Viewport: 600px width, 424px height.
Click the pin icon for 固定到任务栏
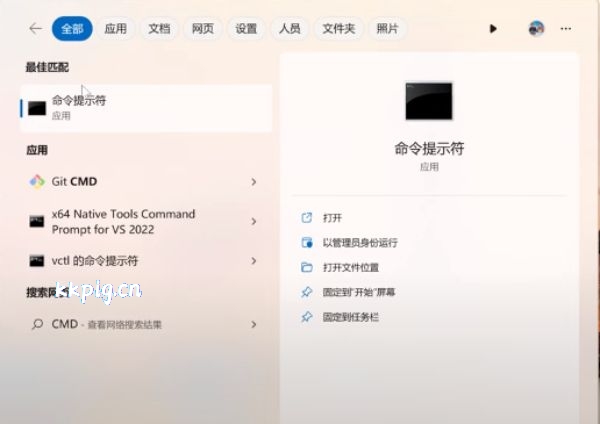pyautogui.click(x=307, y=317)
